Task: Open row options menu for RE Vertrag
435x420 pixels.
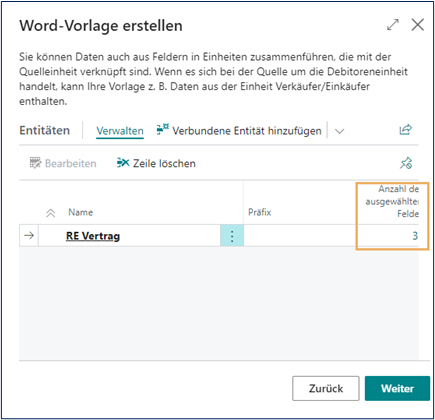Action: [232, 236]
